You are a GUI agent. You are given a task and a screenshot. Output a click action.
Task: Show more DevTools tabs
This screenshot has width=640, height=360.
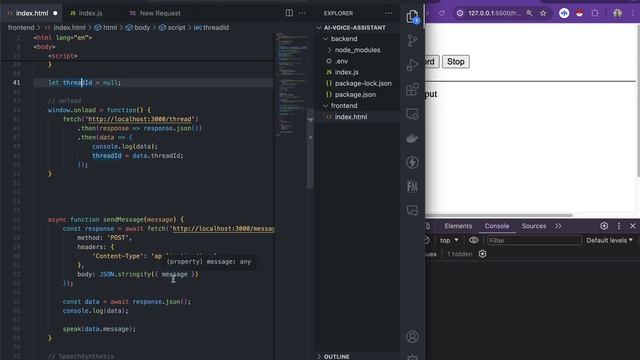(558, 226)
